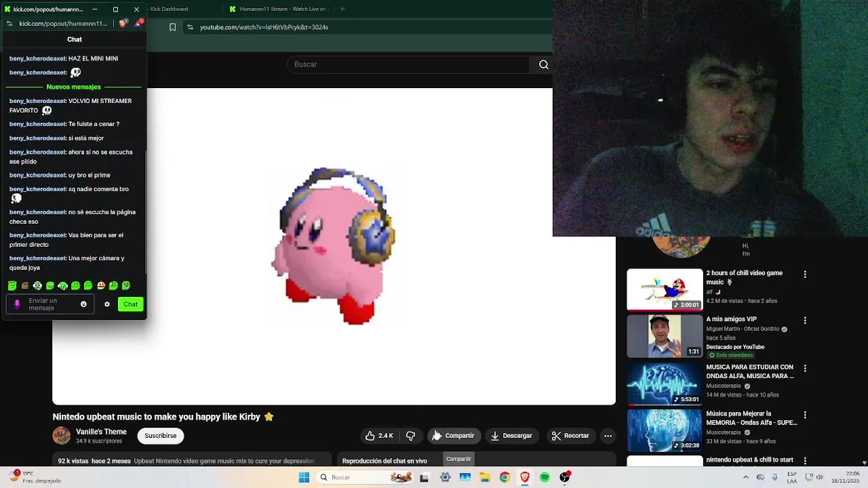Open OBS Studio from taskbar
The height and width of the screenshot is (488, 868).
point(564,477)
